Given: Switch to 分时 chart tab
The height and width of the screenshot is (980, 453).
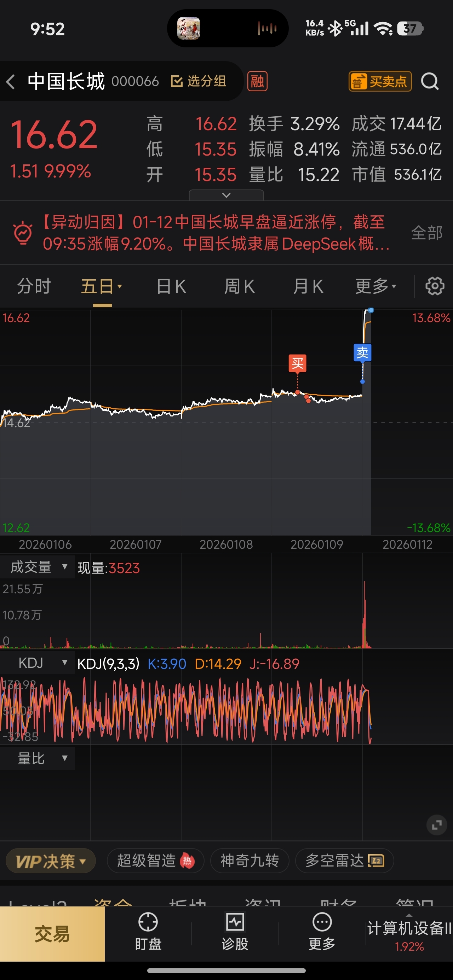Looking at the screenshot, I should (34, 286).
